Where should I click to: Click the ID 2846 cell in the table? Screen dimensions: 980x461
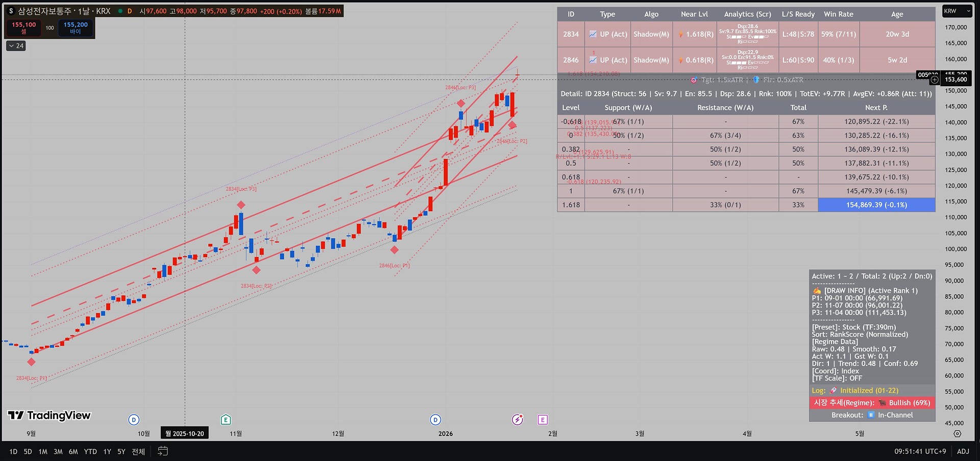coord(571,60)
